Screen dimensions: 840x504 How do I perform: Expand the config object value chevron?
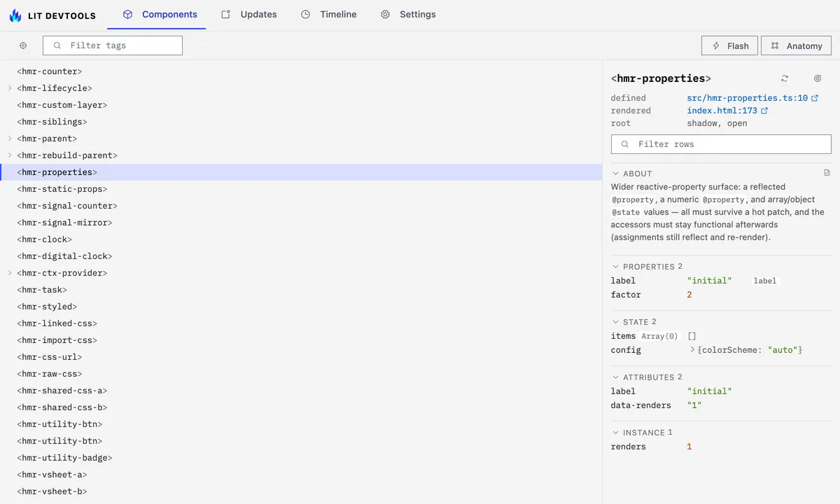click(x=692, y=349)
